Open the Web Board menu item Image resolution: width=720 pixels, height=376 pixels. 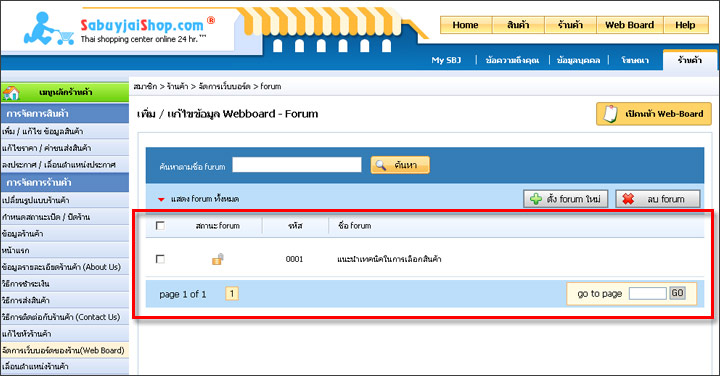tap(630, 25)
